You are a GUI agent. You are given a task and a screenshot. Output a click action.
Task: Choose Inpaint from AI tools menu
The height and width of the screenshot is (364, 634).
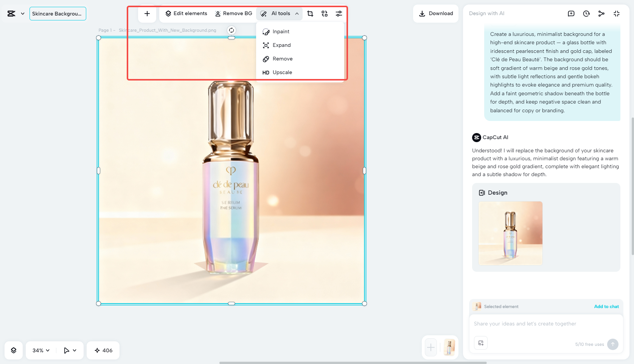click(x=300, y=32)
